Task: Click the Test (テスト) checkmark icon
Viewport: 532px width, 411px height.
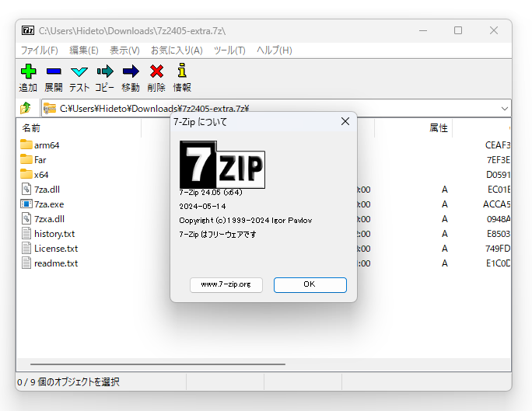Action: click(x=79, y=71)
